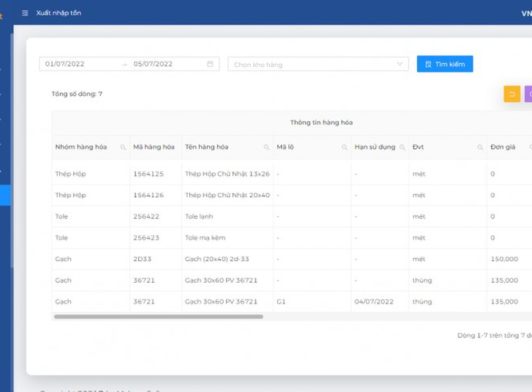
Task: Click Thép Hộp Chữ Nhật 20x40 row
Action: click(292, 195)
